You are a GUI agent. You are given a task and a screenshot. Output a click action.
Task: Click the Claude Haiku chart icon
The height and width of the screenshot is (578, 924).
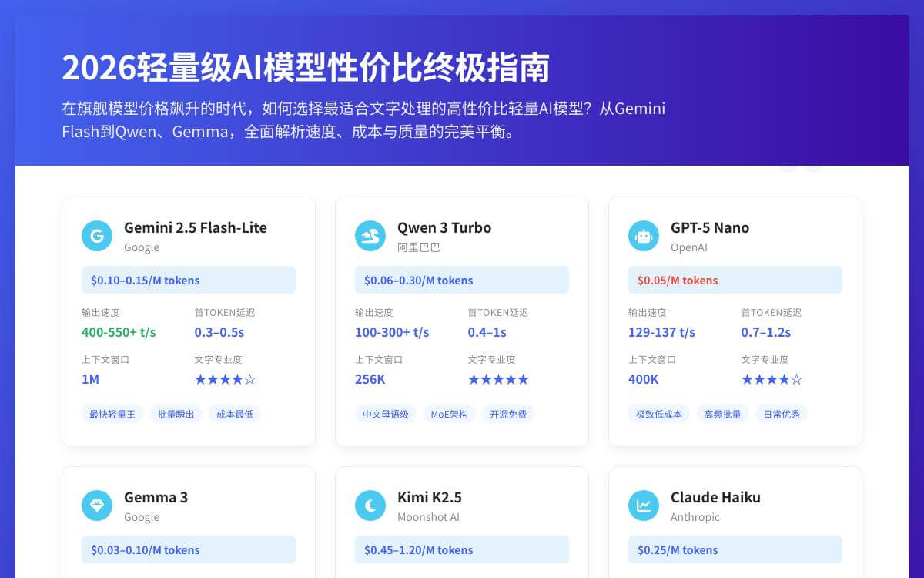pos(644,505)
